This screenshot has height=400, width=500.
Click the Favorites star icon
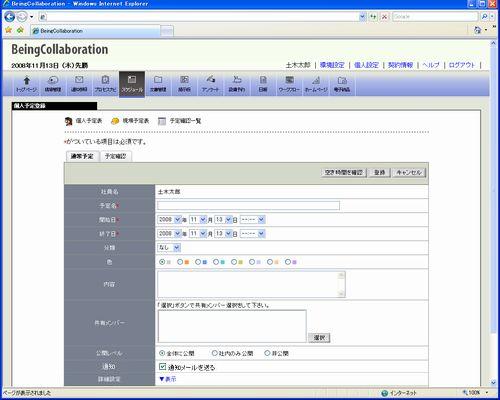[9, 30]
